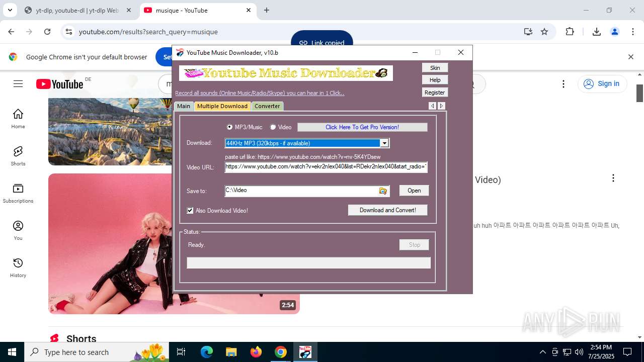Open Shorts in YouTube sidebar

click(18, 156)
